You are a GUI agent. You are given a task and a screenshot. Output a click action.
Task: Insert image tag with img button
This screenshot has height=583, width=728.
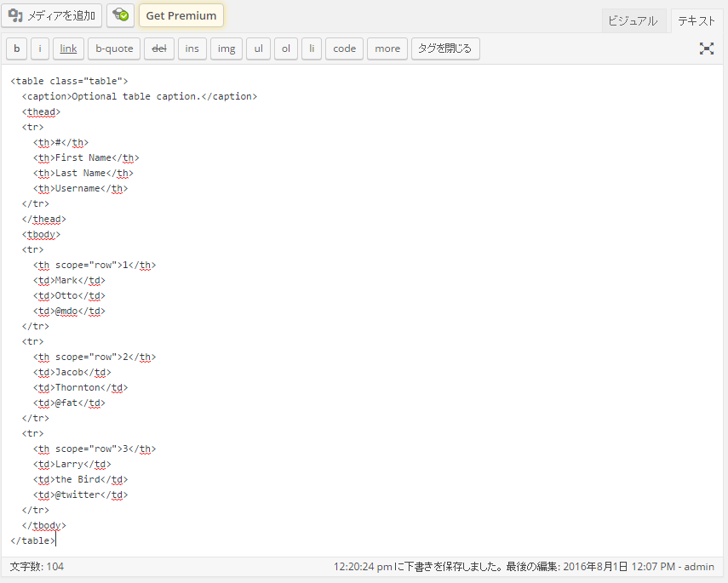pyautogui.click(x=226, y=49)
